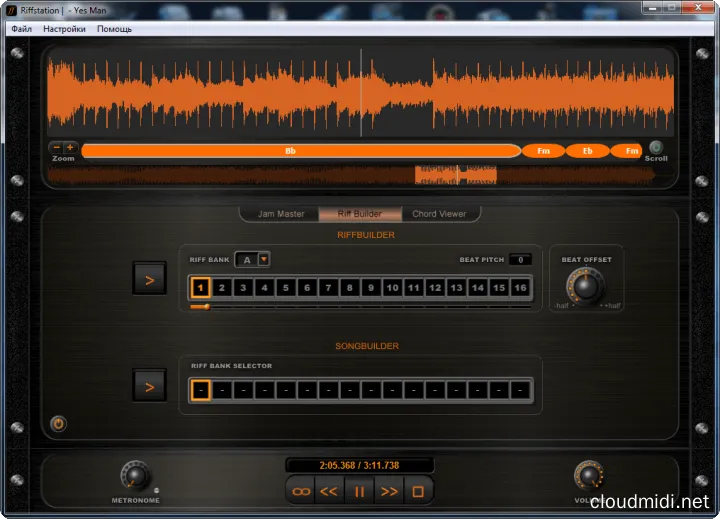720x519 pixels.
Task: Switch to the Chord Viewer tab
Action: [438, 214]
